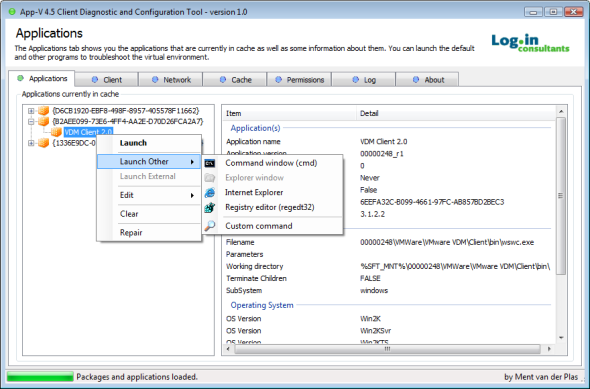Click the Item column header
This screenshot has height=389, width=590.
coord(289,113)
